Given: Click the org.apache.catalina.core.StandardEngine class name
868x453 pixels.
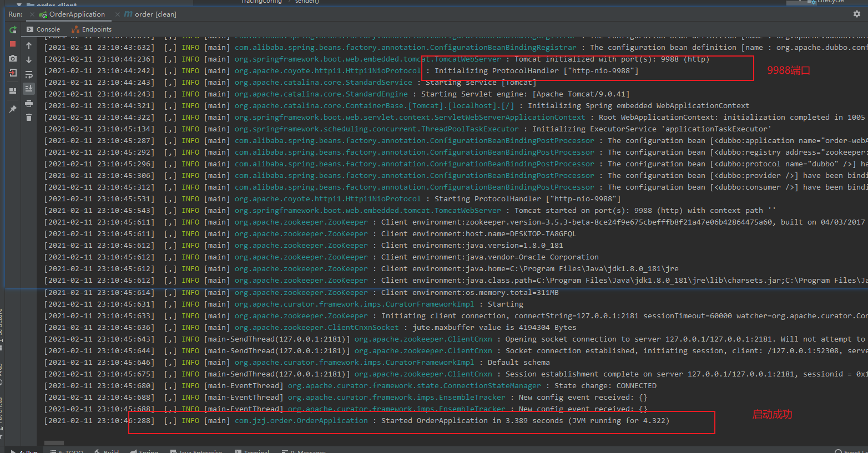Looking at the screenshot, I should pyautogui.click(x=321, y=94).
